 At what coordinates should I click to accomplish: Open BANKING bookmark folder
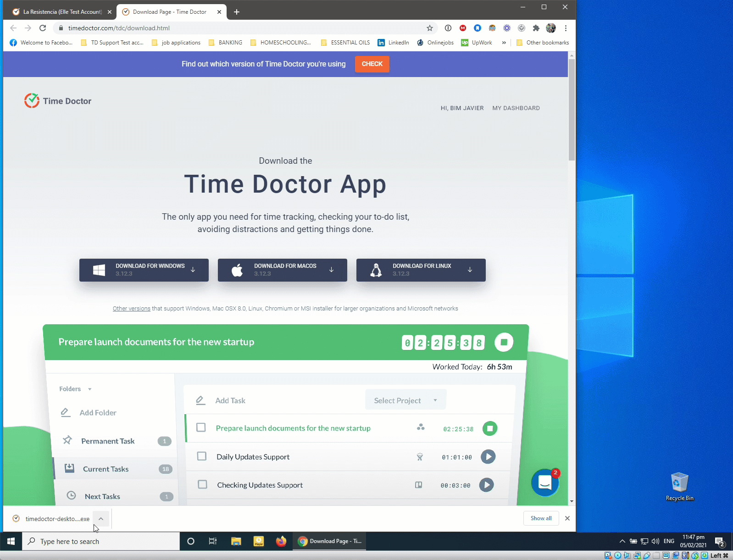pyautogui.click(x=225, y=43)
